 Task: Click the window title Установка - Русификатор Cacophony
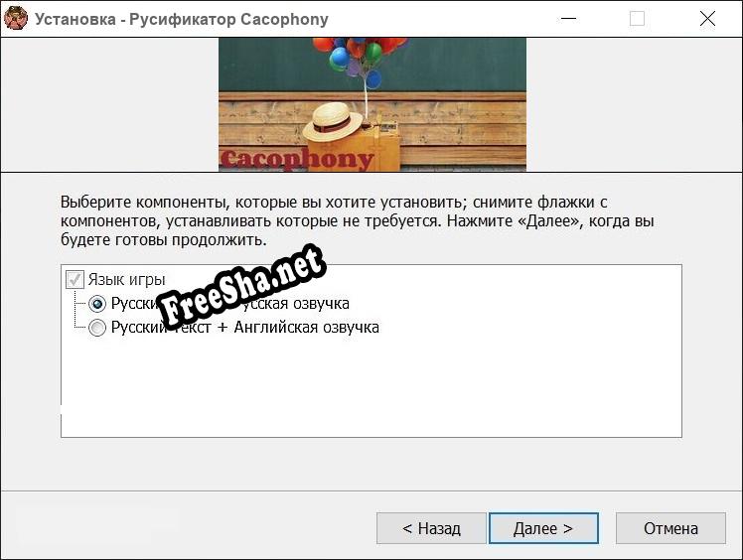pyautogui.click(x=182, y=19)
